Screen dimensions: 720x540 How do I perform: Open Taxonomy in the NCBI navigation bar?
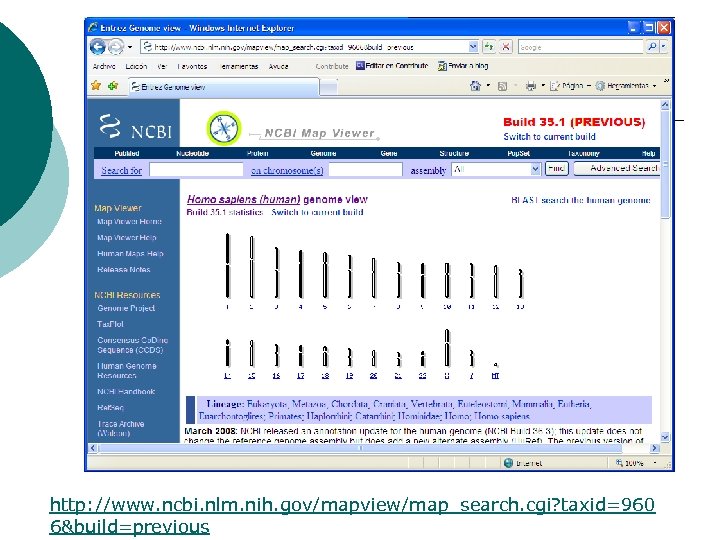pyautogui.click(x=584, y=153)
